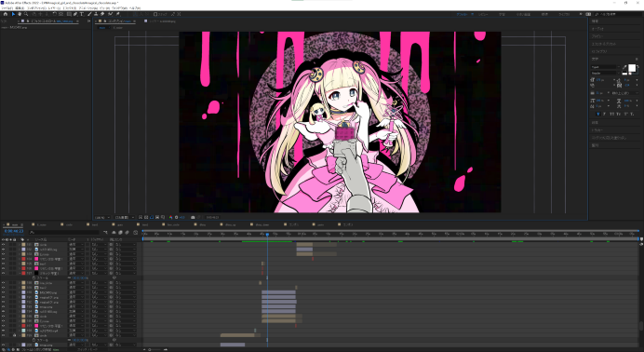The width and height of the screenshot is (644, 352).
Task: Switch to the 学習 workspace
Action: point(502,14)
